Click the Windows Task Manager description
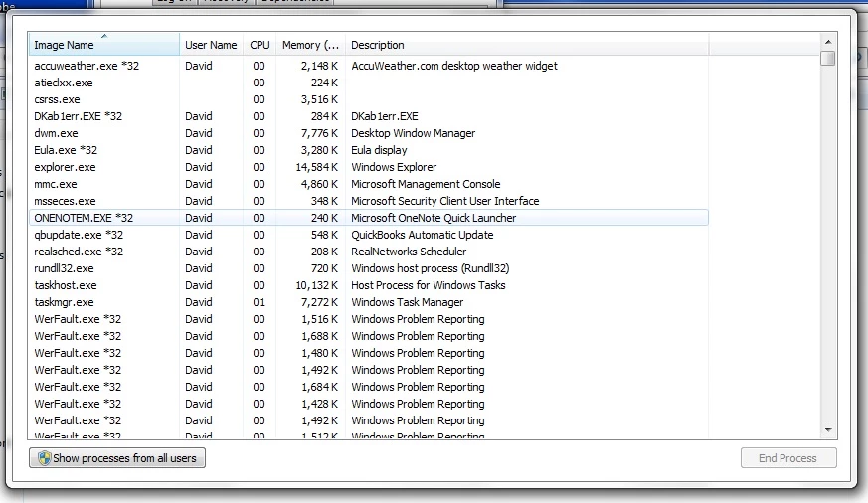This screenshot has width=868, height=503. click(x=407, y=302)
